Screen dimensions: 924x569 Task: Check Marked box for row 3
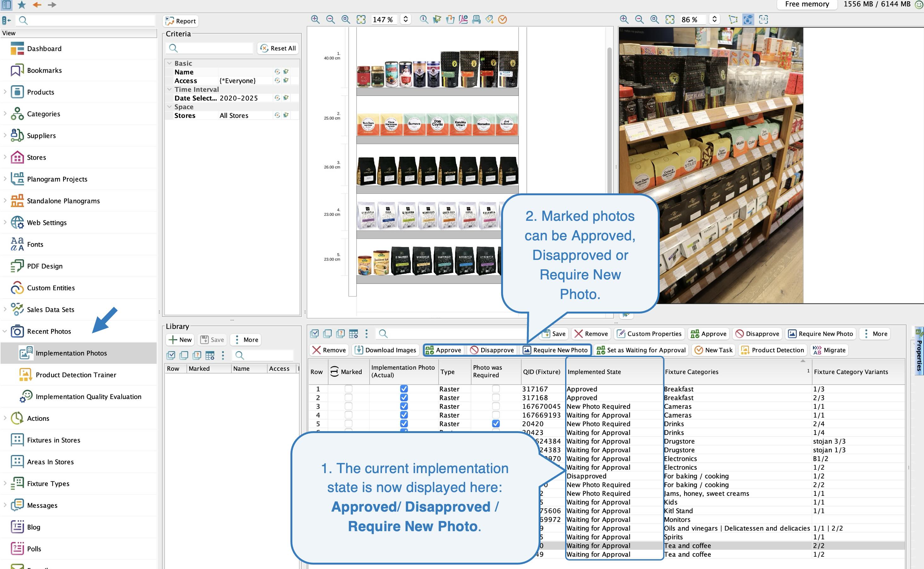pos(348,406)
